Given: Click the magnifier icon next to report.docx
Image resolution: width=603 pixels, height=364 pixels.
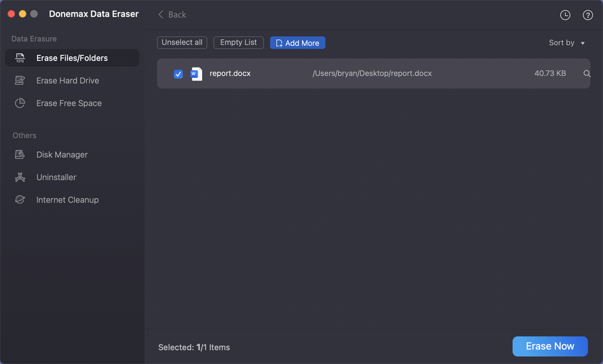Looking at the screenshot, I should 586,73.
